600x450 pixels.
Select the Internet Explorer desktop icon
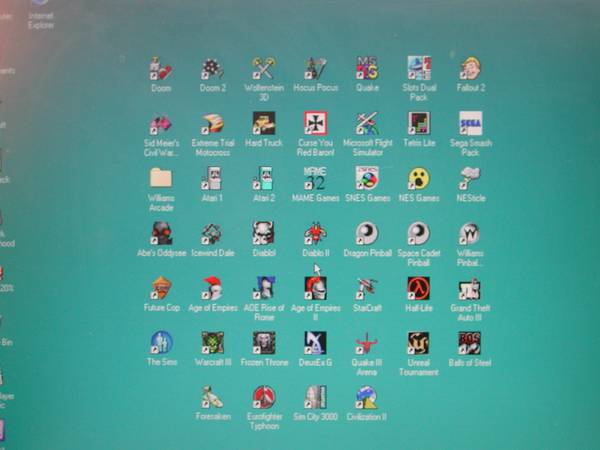[40, 6]
